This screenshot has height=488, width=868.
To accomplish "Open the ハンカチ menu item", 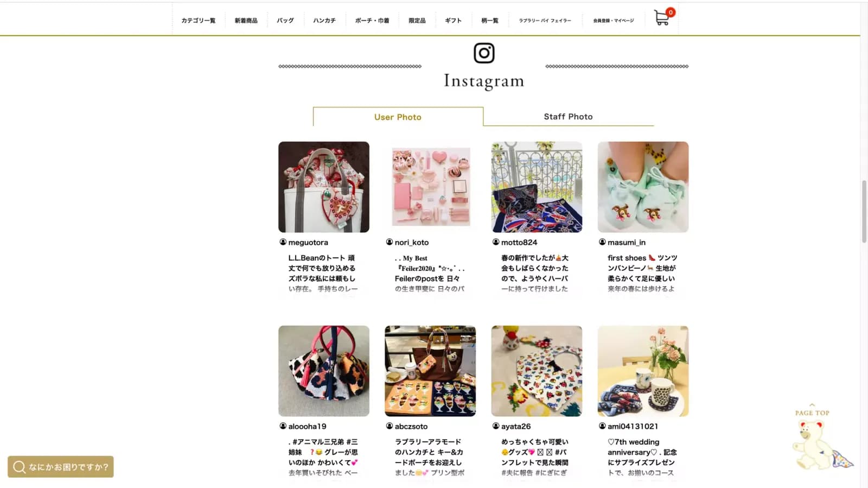I will point(324,21).
